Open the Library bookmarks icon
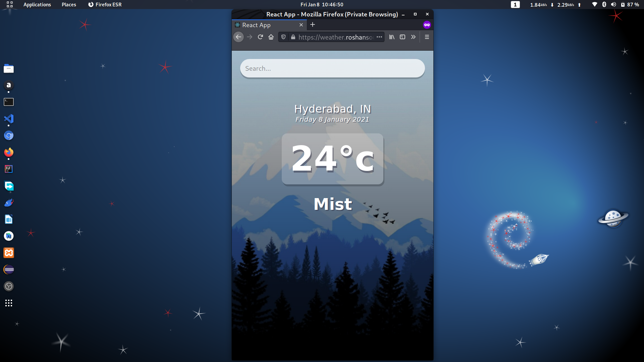The height and width of the screenshot is (362, 644). tap(392, 37)
